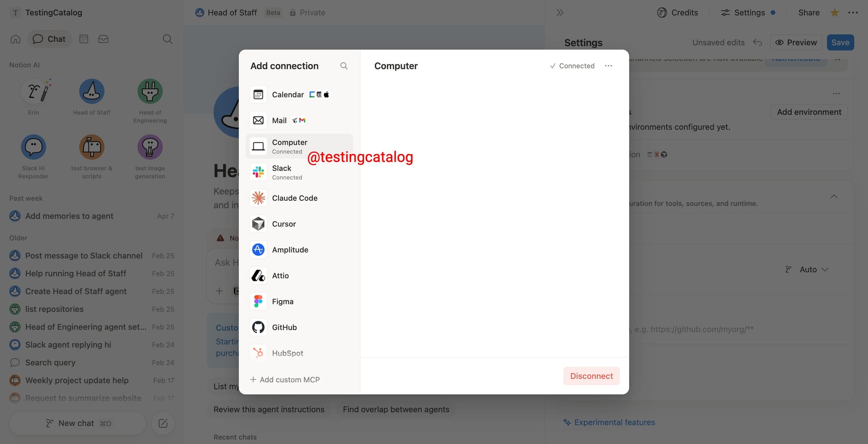The image size is (868, 444).
Task: Click Add custom MCP
Action: tap(285, 380)
